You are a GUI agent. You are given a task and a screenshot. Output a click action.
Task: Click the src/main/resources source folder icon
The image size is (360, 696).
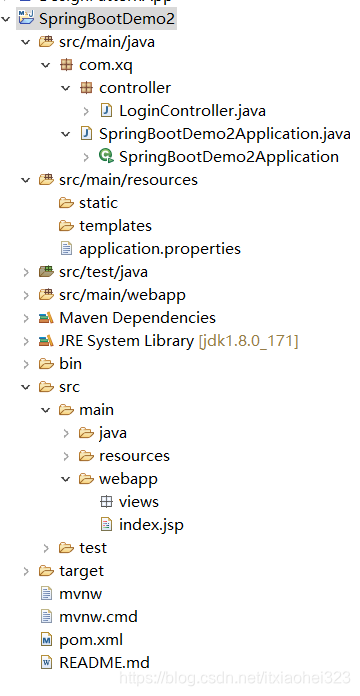click(46, 180)
